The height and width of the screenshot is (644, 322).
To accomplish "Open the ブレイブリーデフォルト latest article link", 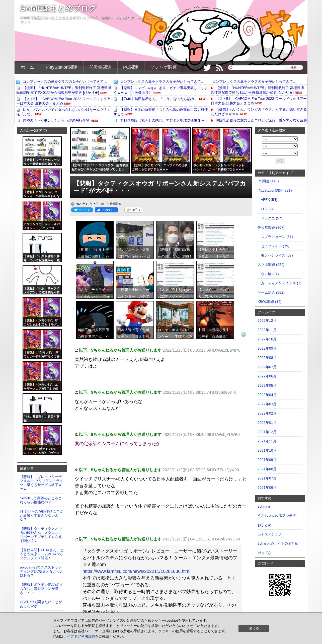I will click(41, 483).
